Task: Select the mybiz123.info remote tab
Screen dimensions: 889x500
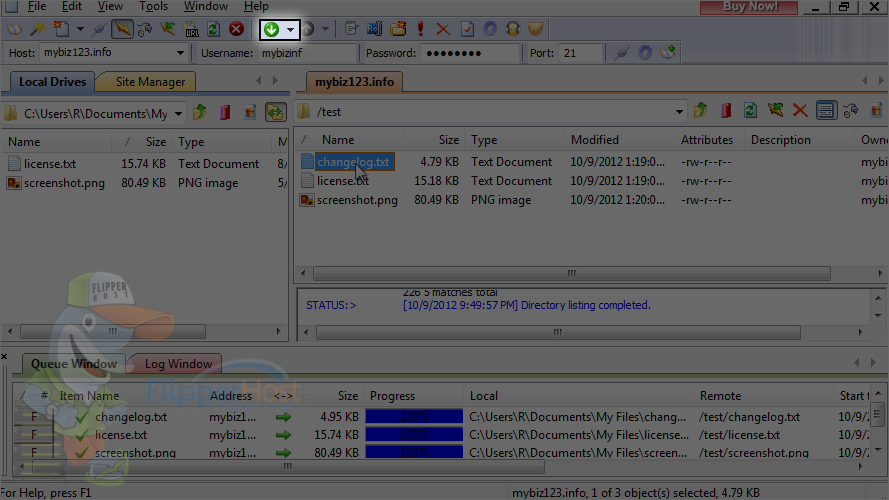Action: click(354, 82)
